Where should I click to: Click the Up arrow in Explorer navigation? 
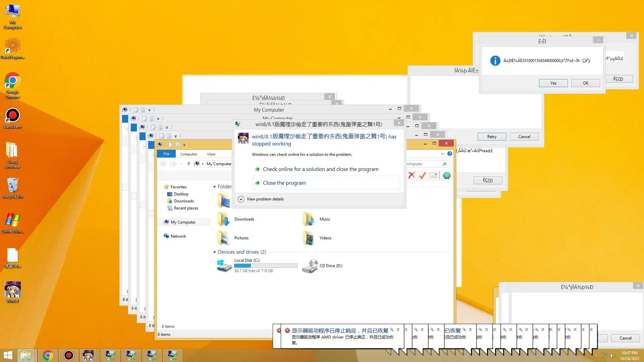tap(189, 164)
